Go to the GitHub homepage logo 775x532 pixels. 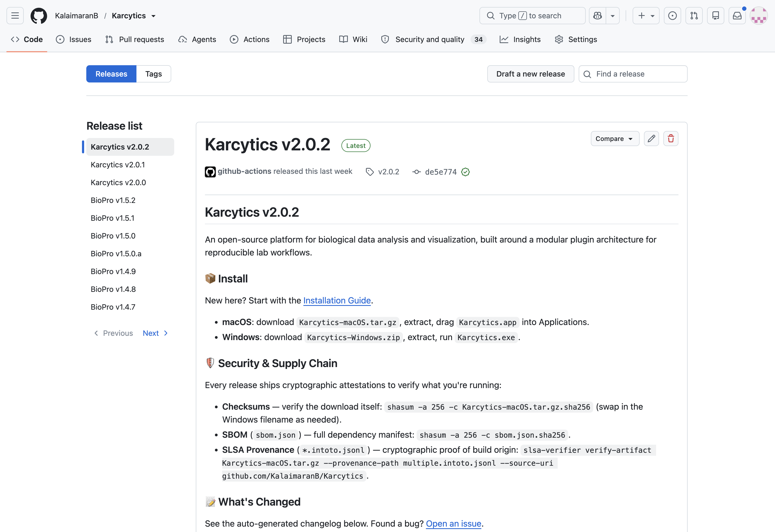(39, 16)
